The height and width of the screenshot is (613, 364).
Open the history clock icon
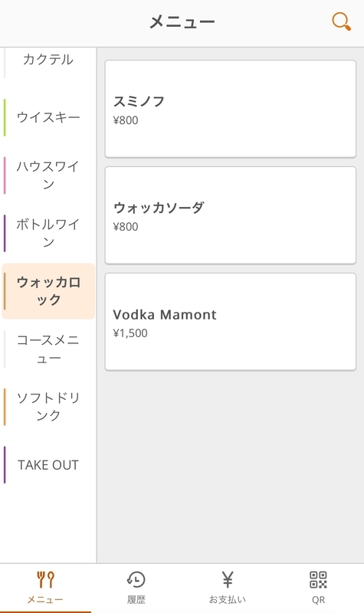136,579
